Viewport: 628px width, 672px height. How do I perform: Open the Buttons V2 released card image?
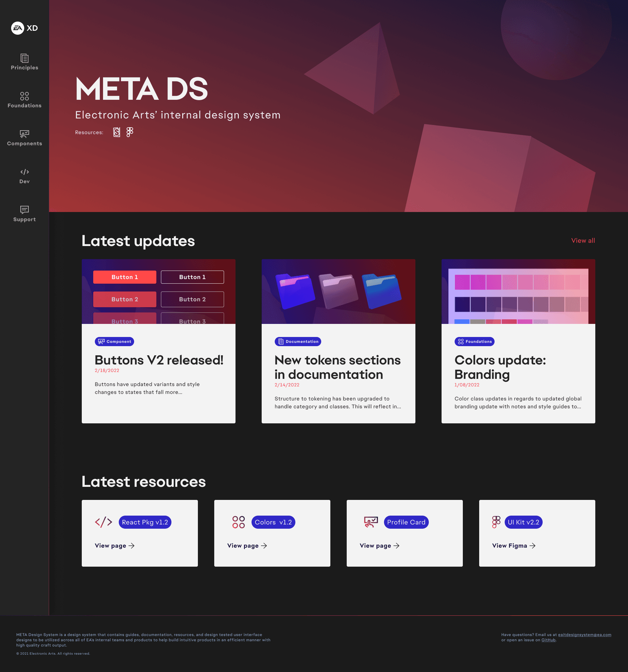pos(159,292)
